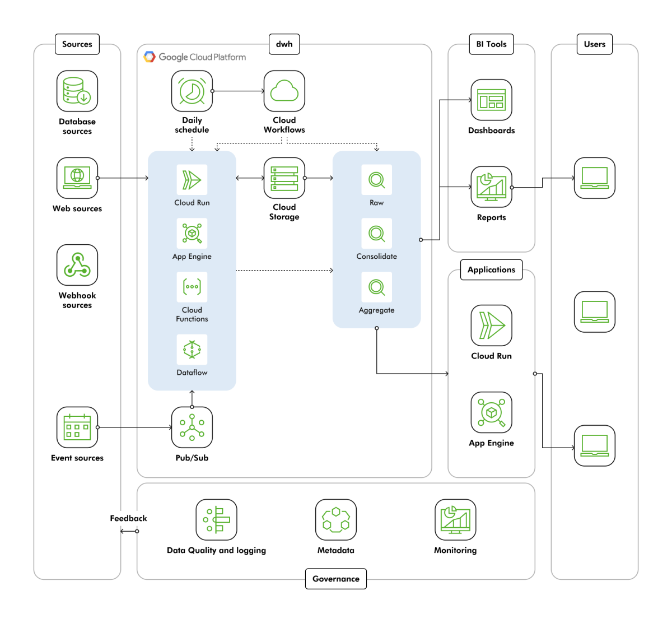Select the middle Users laptop icon
This screenshot has height=623, width=672.
pyautogui.click(x=595, y=311)
